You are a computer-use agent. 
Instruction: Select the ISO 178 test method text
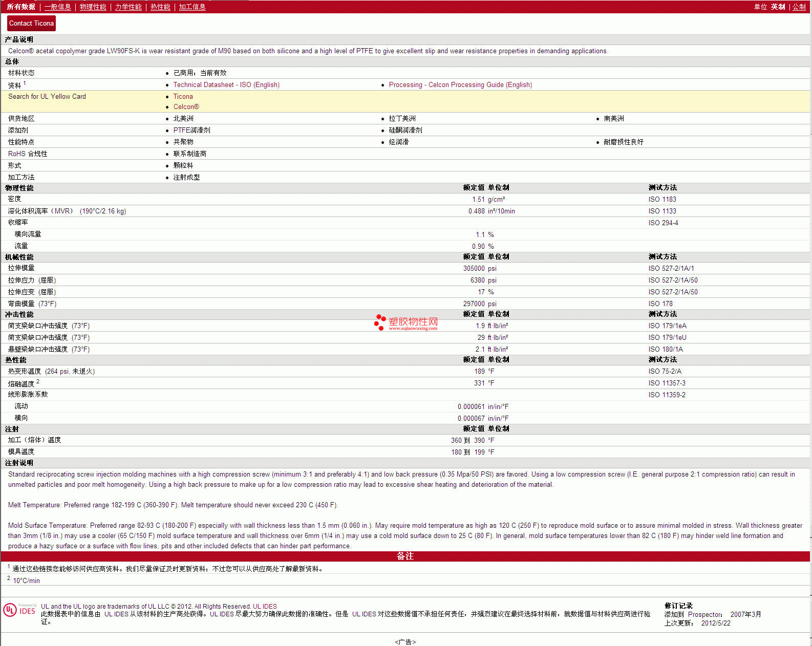[x=661, y=304]
